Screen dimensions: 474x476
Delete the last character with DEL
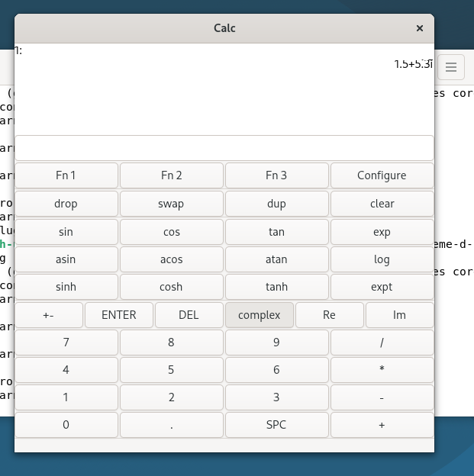(189, 315)
